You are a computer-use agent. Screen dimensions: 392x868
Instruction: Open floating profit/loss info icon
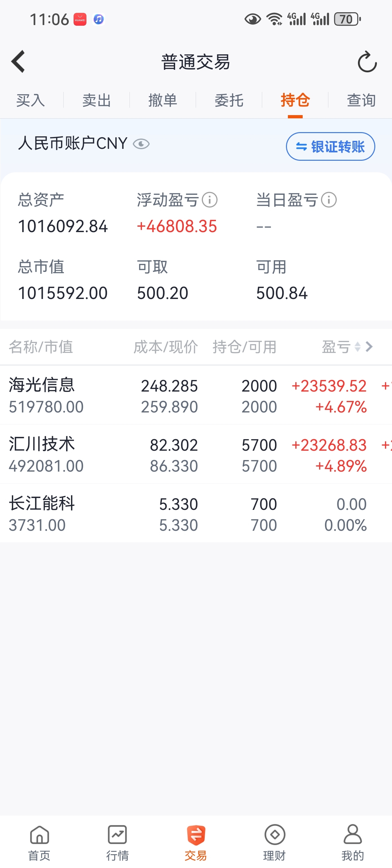point(209,200)
